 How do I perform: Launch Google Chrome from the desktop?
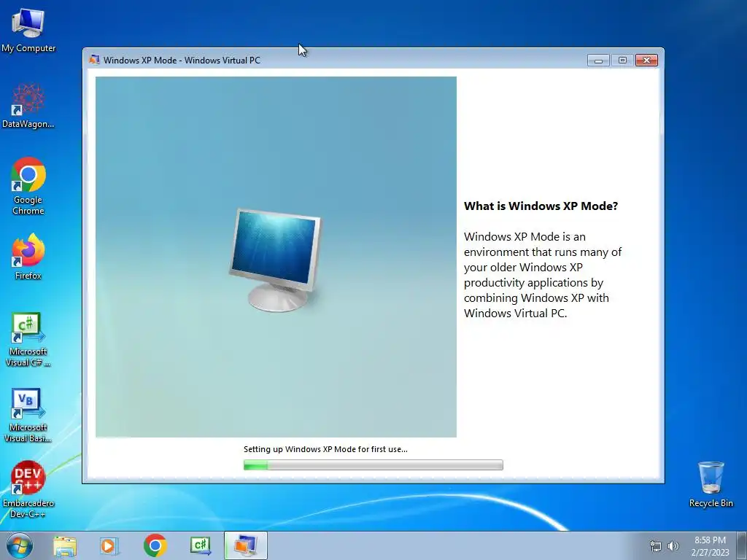[x=28, y=186]
